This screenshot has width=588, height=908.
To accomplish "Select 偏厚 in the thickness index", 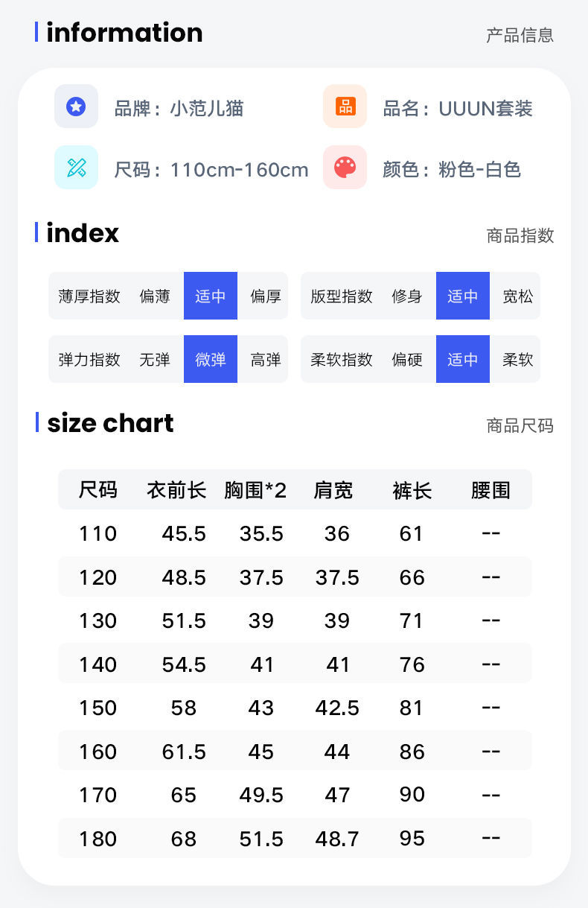I will pyautogui.click(x=266, y=296).
